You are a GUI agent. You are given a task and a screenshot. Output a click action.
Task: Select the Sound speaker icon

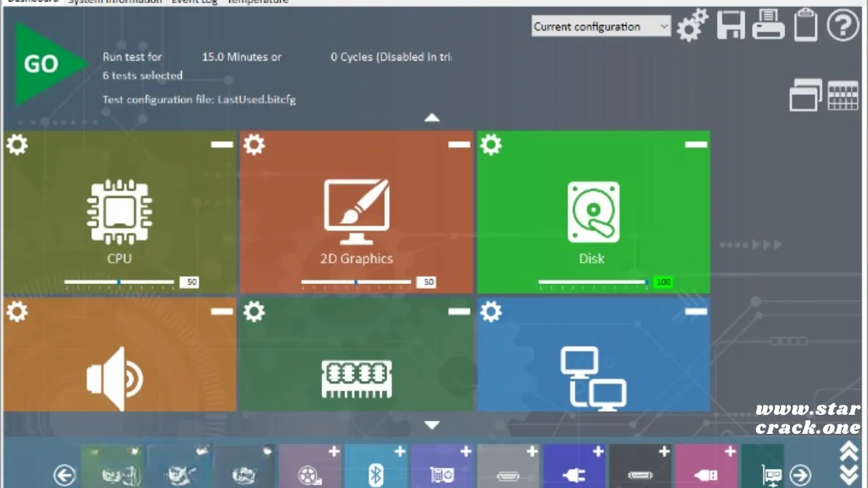click(x=115, y=379)
